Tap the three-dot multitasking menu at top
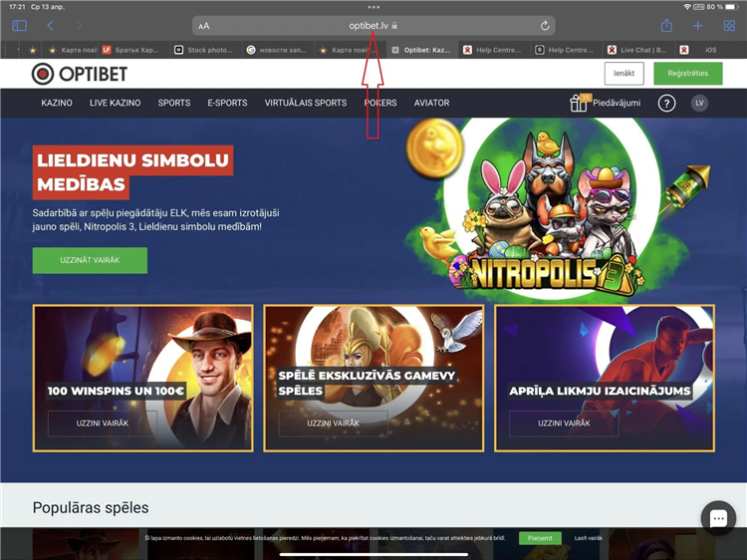747x560 pixels. click(373, 7)
